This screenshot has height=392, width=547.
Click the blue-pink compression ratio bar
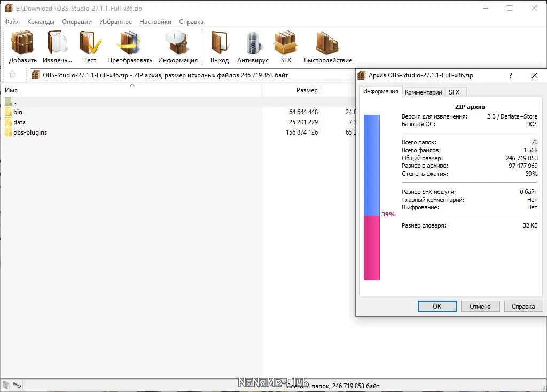(372, 197)
